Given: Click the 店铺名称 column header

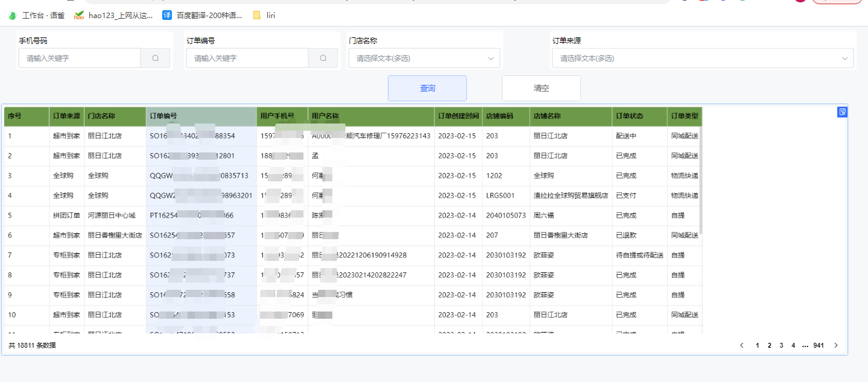Looking at the screenshot, I should pyautogui.click(x=571, y=116).
